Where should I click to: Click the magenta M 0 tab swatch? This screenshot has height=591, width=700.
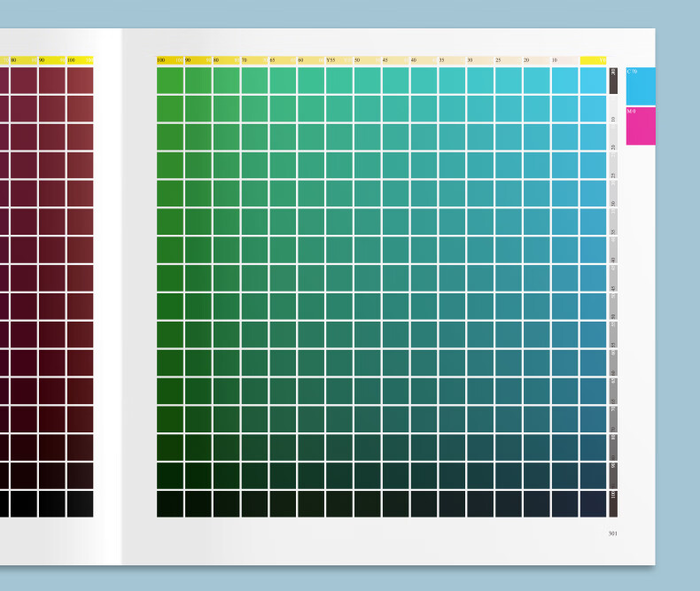tap(640, 126)
